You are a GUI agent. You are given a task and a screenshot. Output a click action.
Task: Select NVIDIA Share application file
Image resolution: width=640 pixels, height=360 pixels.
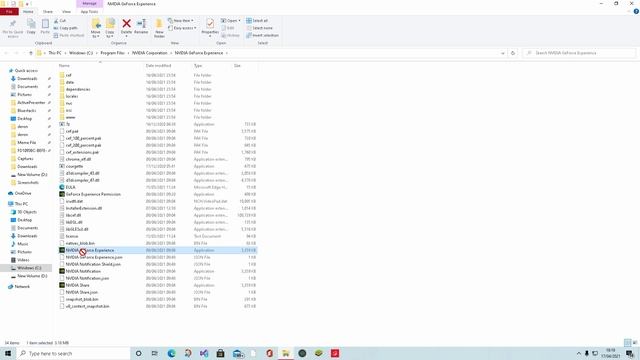[x=77, y=285]
